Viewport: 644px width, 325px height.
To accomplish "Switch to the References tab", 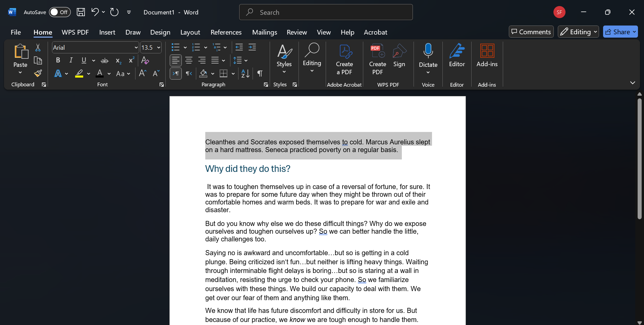I will coord(226,32).
